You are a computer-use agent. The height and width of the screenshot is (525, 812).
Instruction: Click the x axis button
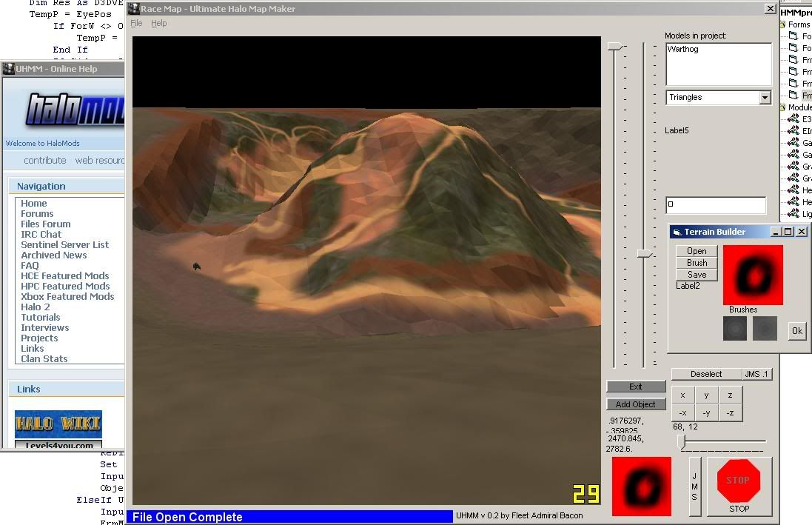click(683, 395)
